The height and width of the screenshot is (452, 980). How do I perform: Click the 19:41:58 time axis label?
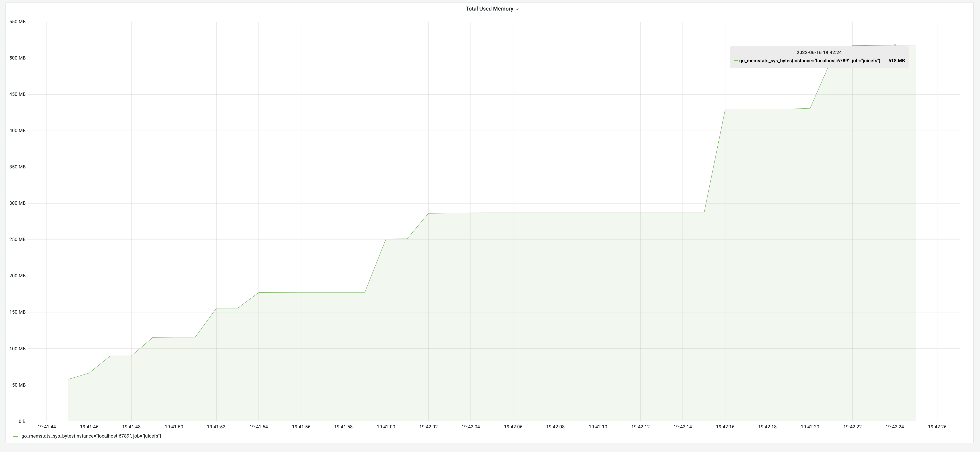coord(344,427)
